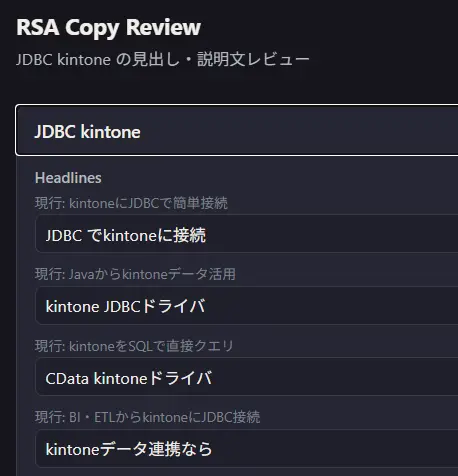Image resolution: width=458 pixels, height=476 pixels.
Task: Edit headline field 'JDBC でkintoneに接続'
Action: pyautogui.click(x=247, y=234)
